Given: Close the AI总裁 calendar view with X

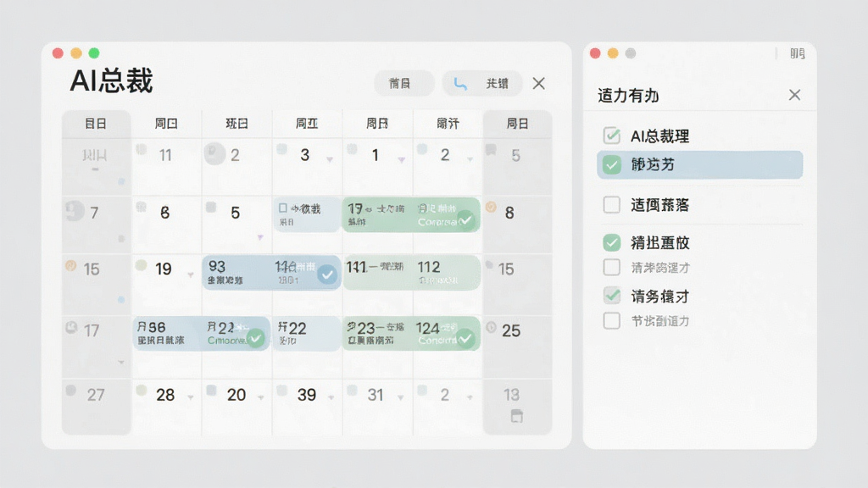Looking at the screenshot, I should (x=538, y=84).
